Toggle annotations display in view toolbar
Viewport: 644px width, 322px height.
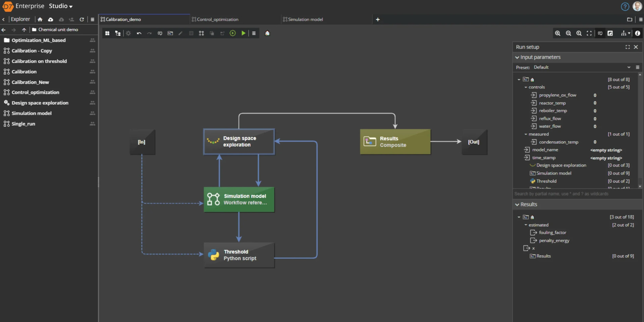pyautogui.click(x=600, y=33)
